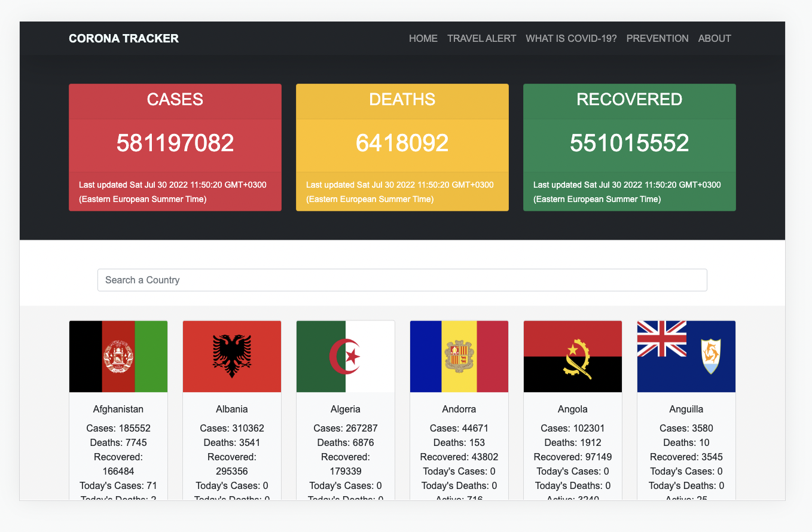
Task: Click the Albania flag image
Action: pyautogui.click(x=231, y=356)
